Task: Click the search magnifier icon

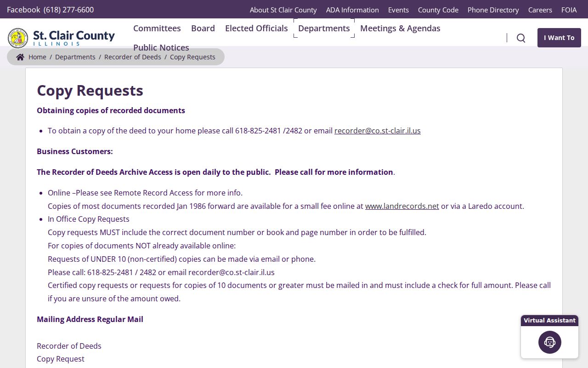Action: click(x=521, y=38)
